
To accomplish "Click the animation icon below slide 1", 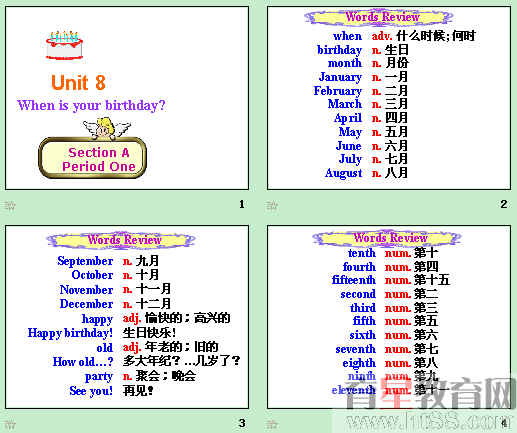I will tap(10, 206).
